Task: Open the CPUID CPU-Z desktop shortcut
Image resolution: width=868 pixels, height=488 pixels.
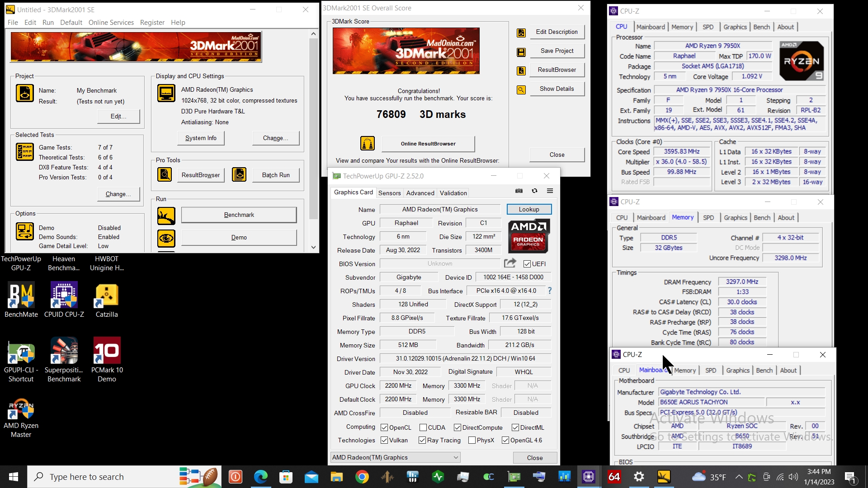Action: 64,300
